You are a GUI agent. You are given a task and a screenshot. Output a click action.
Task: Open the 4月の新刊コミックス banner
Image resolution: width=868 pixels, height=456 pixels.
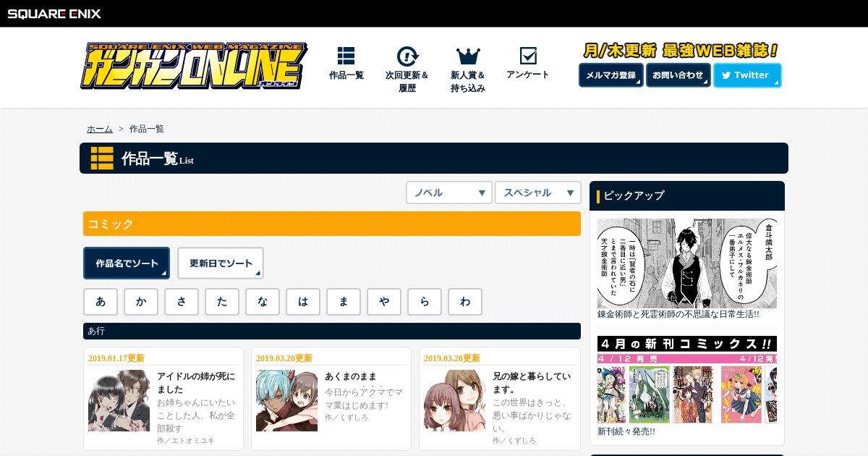coord(687,379)
